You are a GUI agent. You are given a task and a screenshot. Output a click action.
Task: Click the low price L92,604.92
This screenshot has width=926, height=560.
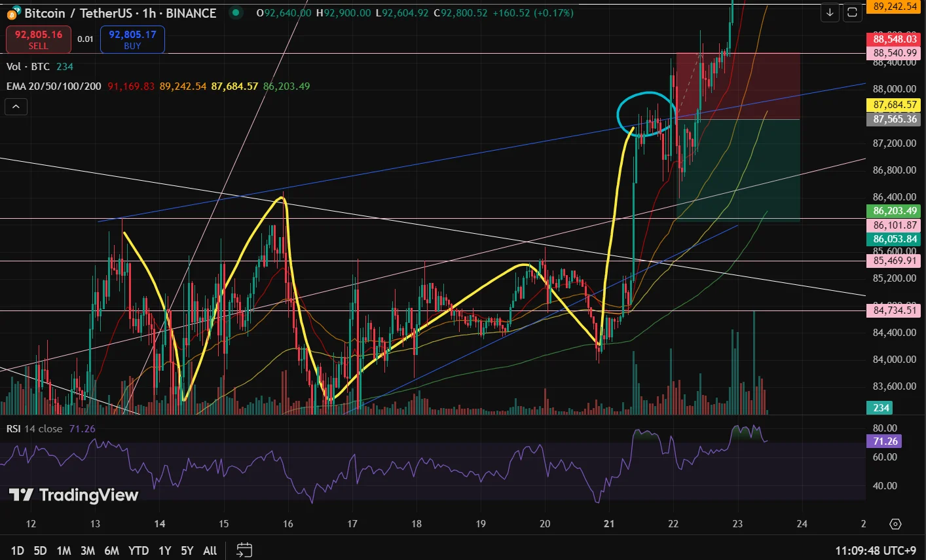(x=402, y=13)
